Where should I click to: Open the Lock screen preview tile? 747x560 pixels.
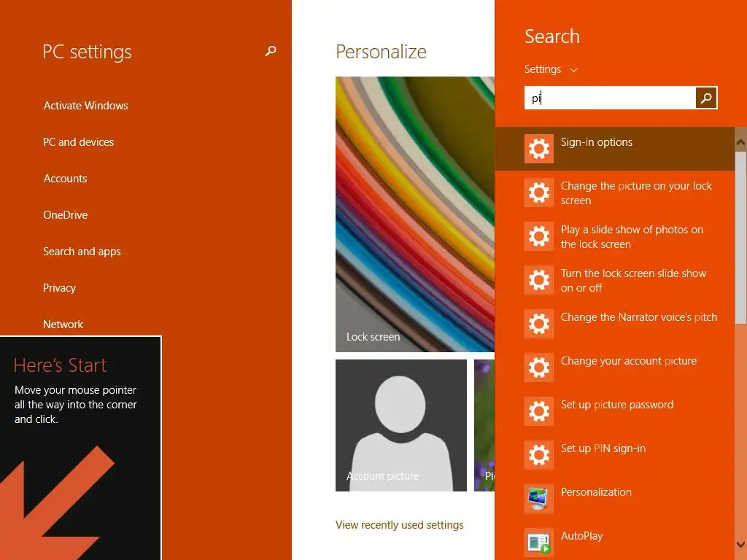tap(415, 214)
